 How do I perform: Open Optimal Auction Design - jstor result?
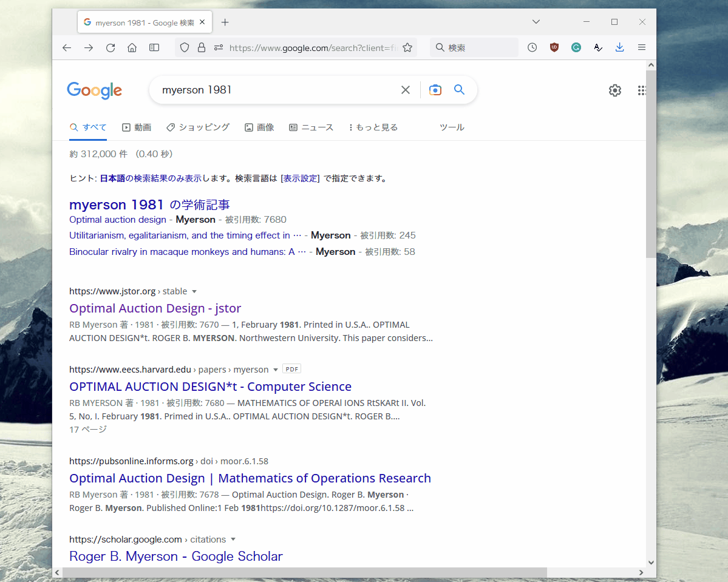pos(155,309)
